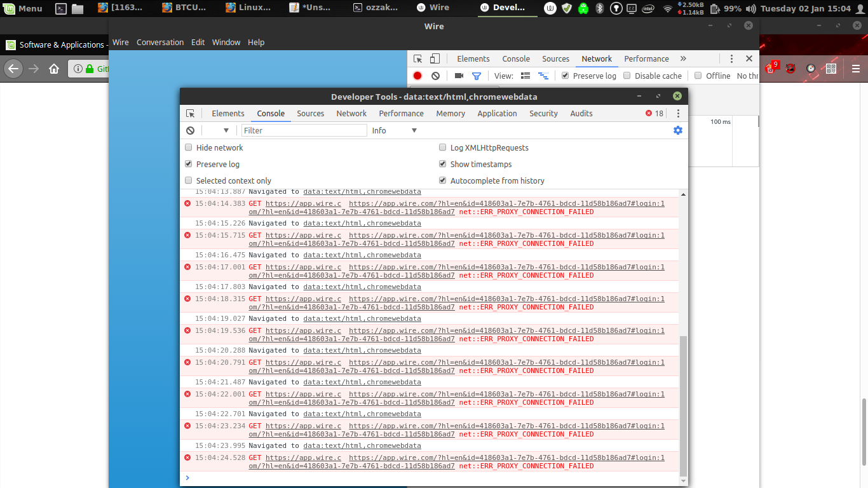Switch to Performance tab in Wire's devtools panel

(x=646, y=58)
